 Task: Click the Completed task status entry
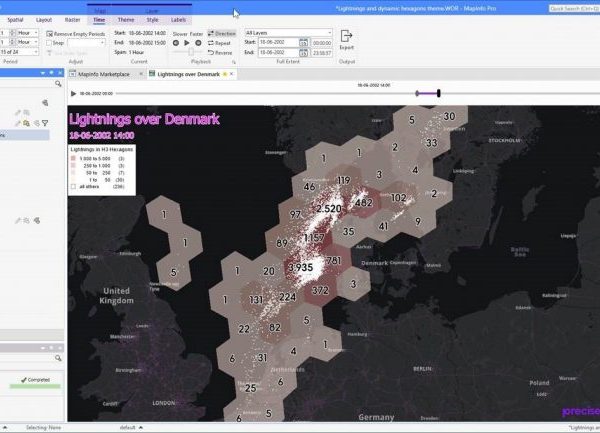click(x=35, y=380)
